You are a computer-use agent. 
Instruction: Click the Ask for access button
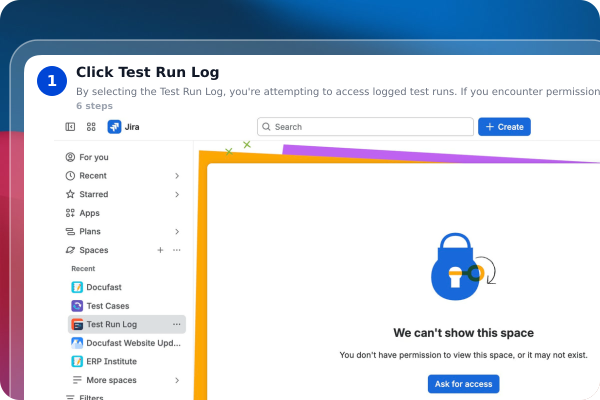[x=463, y=384]
